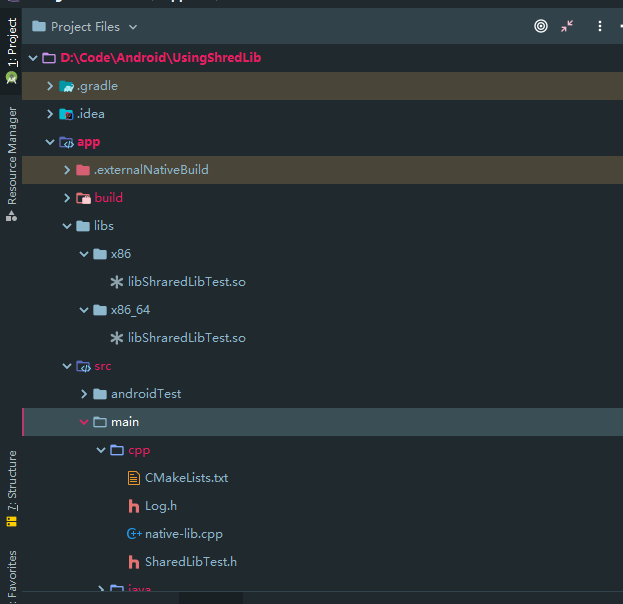This screenshot has width=623, height=604.
Task: Click the SharedLibTest.h header icon
Action: (x=134, y=562)
